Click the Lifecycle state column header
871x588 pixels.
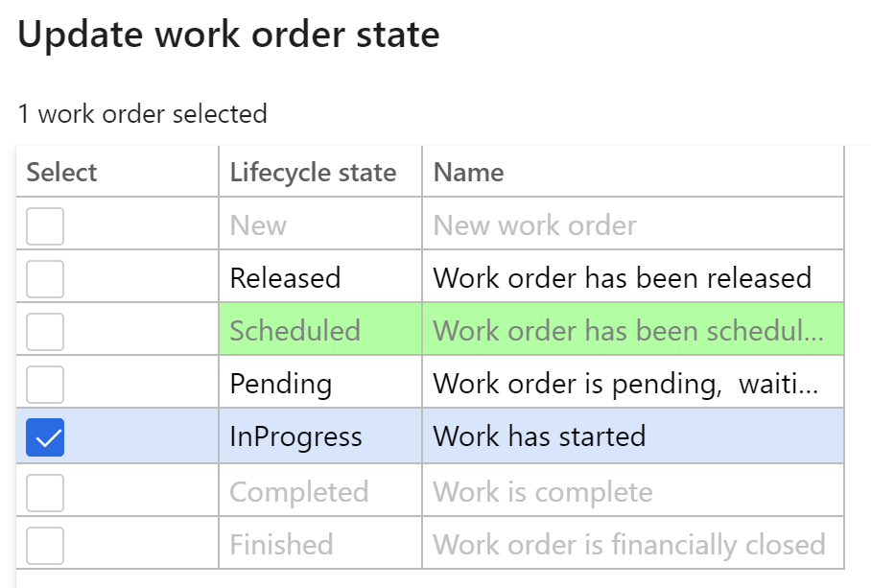coord(320,172)
